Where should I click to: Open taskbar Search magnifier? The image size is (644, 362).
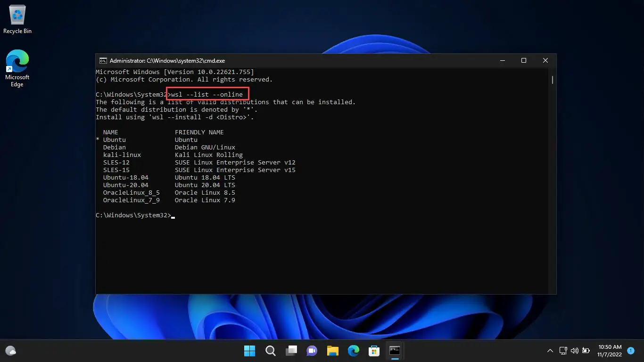270,351
